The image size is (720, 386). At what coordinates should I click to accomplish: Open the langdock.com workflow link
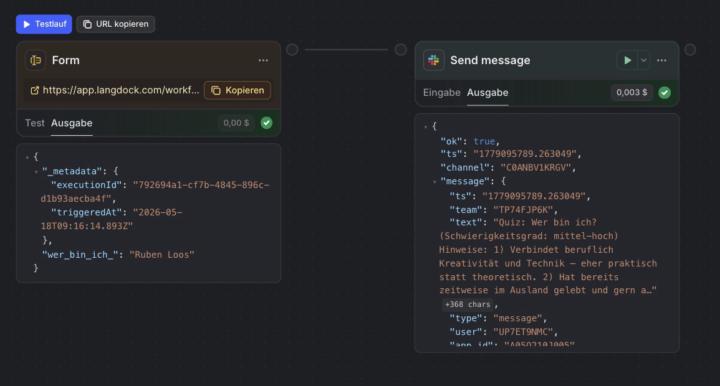[x=121, y=90]
